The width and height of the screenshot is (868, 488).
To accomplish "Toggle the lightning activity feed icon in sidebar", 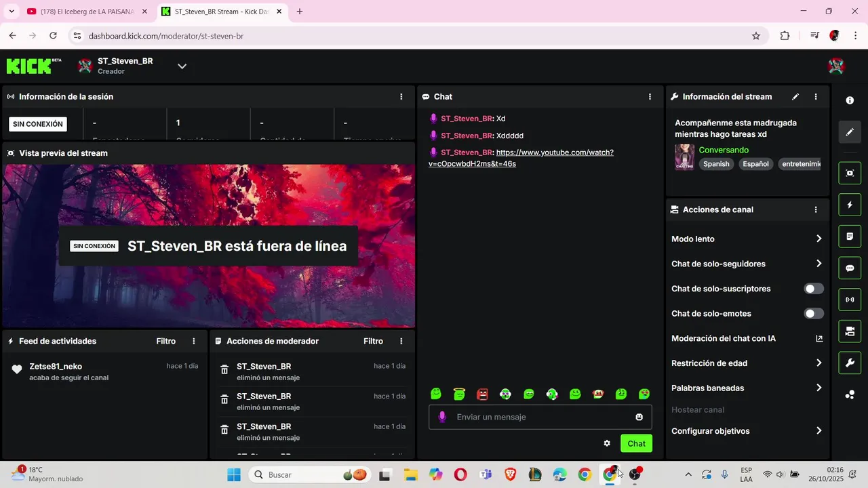I will (x=850, y=205).
